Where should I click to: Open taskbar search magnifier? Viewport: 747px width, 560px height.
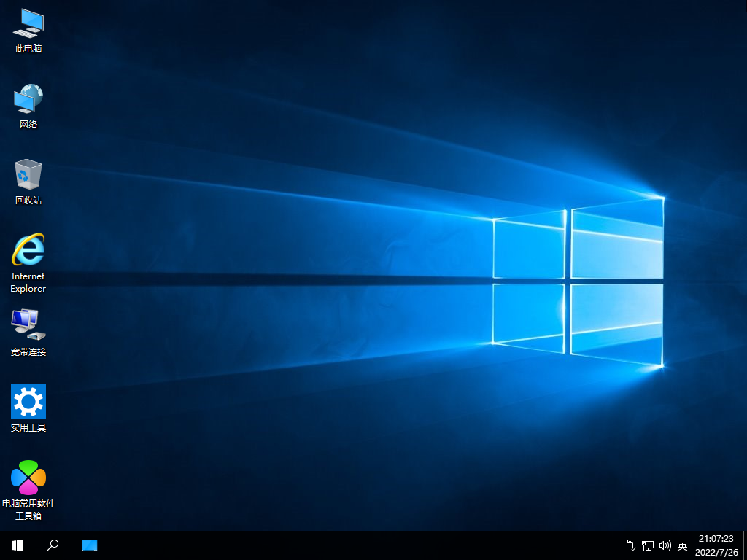click(x=53, y=545)
